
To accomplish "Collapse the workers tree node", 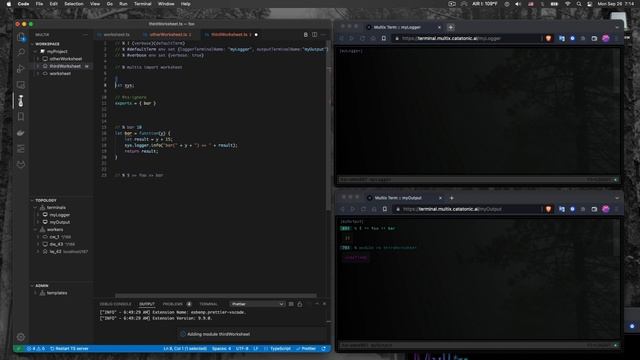I will pyautogui.click(x=36, y=229).
